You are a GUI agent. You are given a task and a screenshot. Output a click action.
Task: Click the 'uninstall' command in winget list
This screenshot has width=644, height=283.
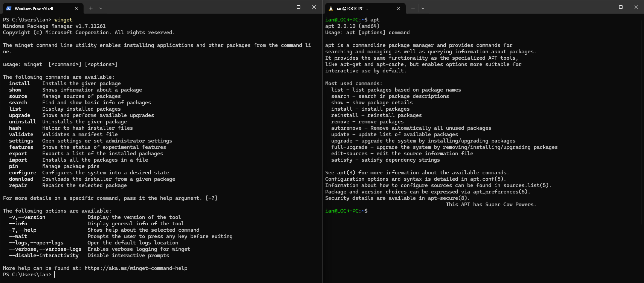coord(22,122)
